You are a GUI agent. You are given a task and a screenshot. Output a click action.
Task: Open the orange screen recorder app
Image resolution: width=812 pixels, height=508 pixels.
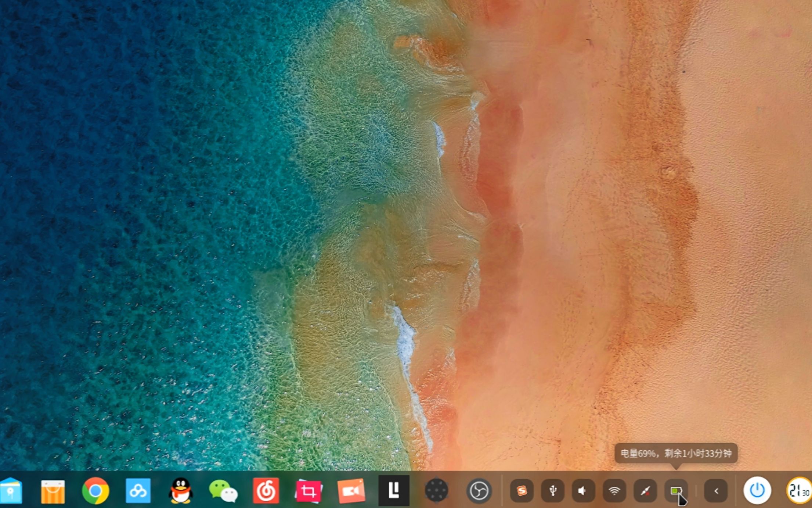(351, 491)
